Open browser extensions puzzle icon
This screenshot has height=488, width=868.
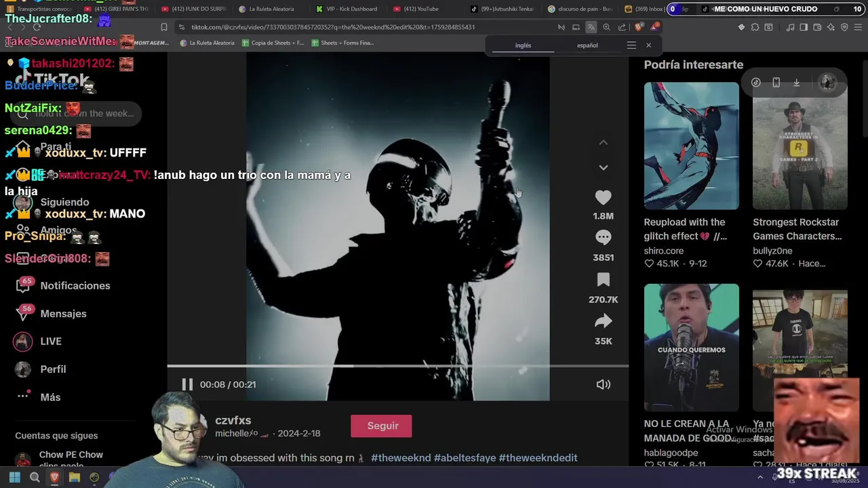755,27
